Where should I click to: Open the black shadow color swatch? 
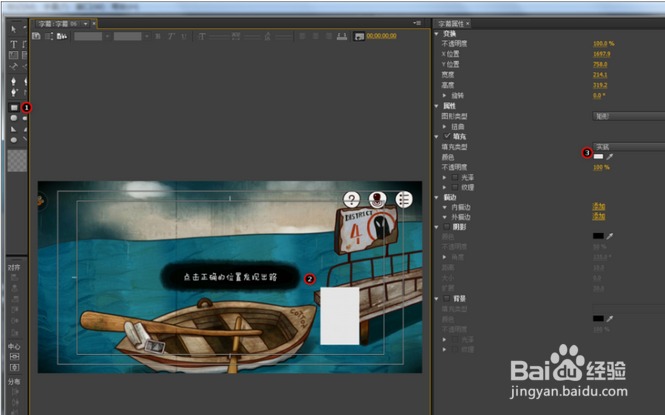[598, 236]
